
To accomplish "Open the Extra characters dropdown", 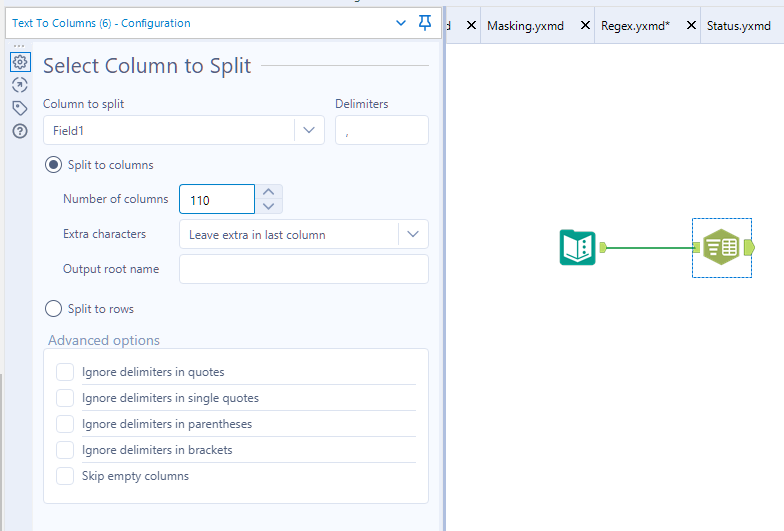I will click(x=412, y=234).
